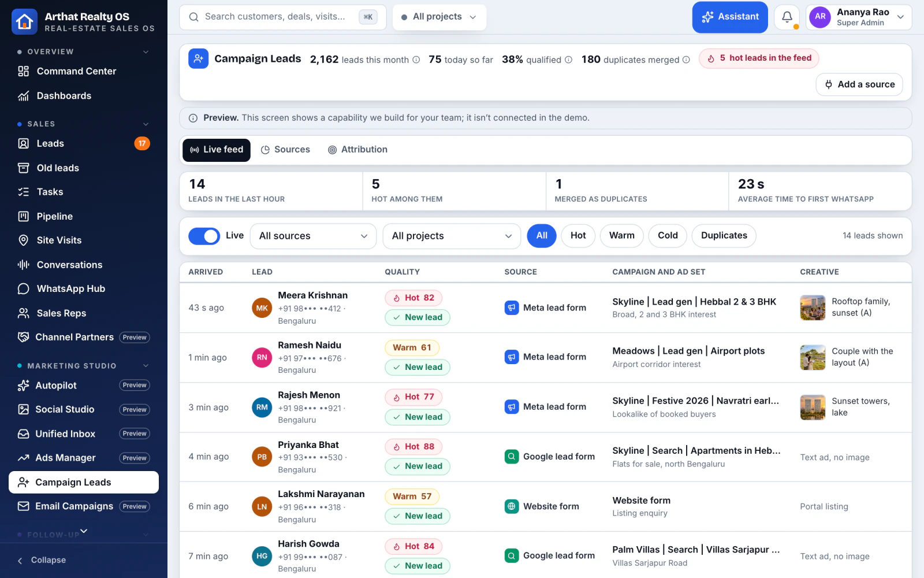
Task: Open Channel Partners handshake item
Action: pos(84,337)
